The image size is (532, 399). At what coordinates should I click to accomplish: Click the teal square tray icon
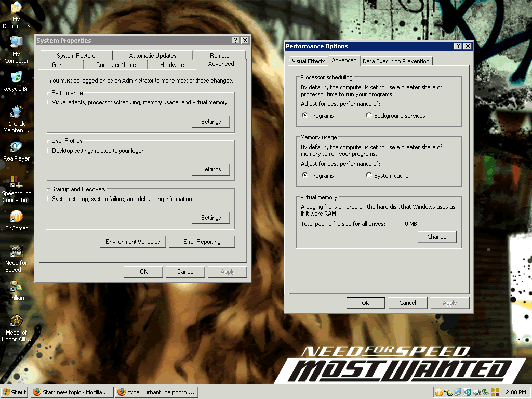coord(467,392)
